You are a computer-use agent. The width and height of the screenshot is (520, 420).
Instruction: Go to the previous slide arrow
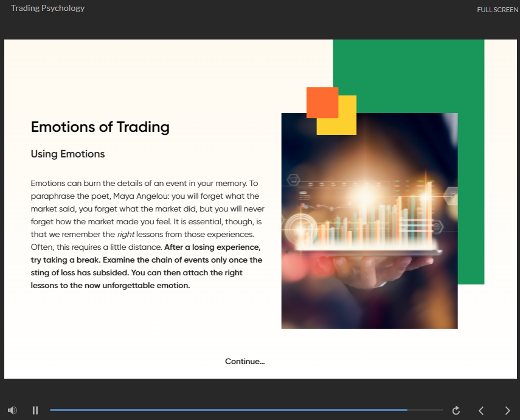coord(481,411)
